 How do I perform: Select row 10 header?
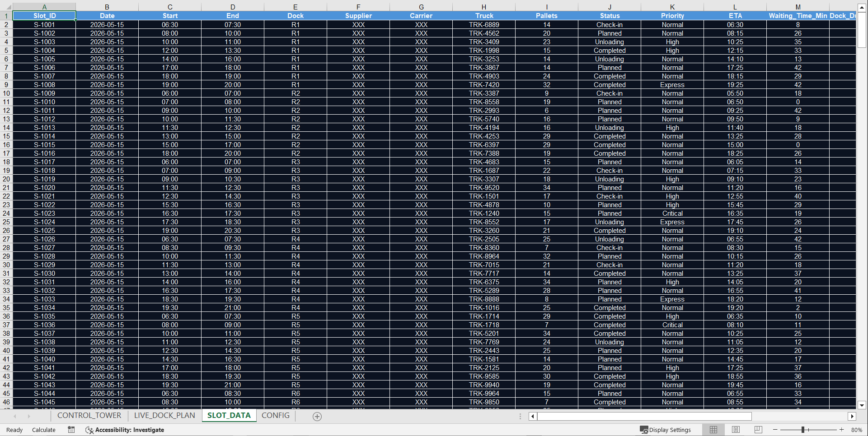6,93
